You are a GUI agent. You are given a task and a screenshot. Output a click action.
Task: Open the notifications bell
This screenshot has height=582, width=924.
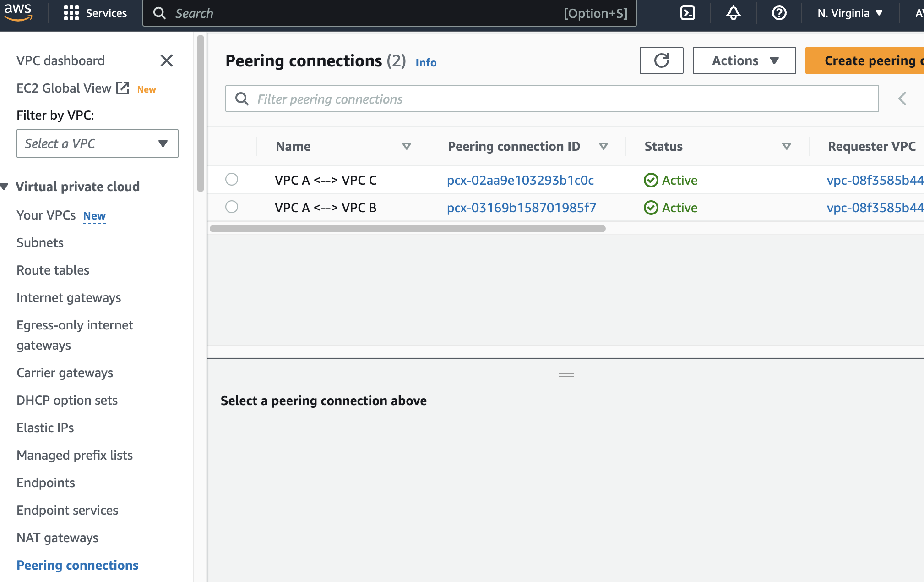[x=733, y=13]
